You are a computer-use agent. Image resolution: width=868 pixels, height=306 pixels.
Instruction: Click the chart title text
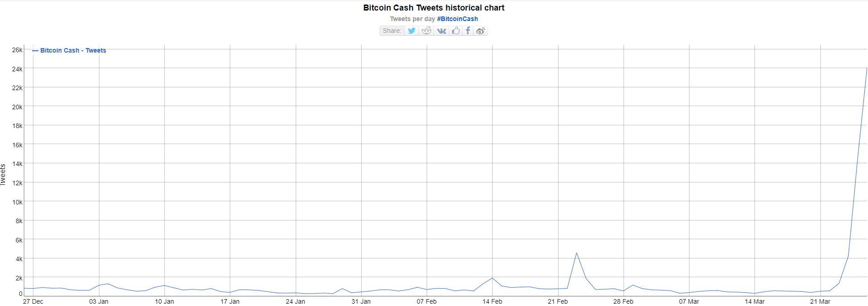[434, 8]
